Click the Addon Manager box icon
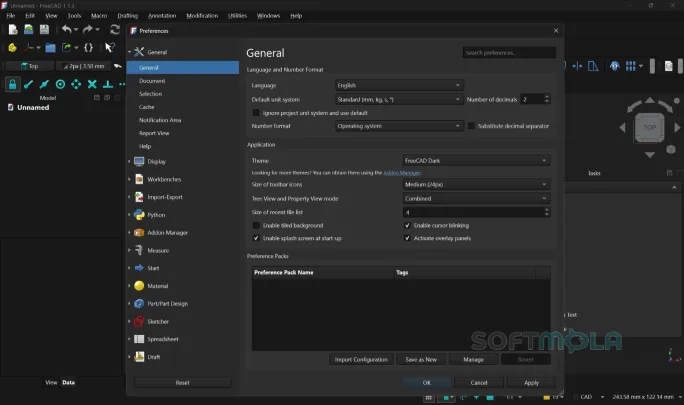This screenshot has height=405, width=684. click(x=139, y=233)
